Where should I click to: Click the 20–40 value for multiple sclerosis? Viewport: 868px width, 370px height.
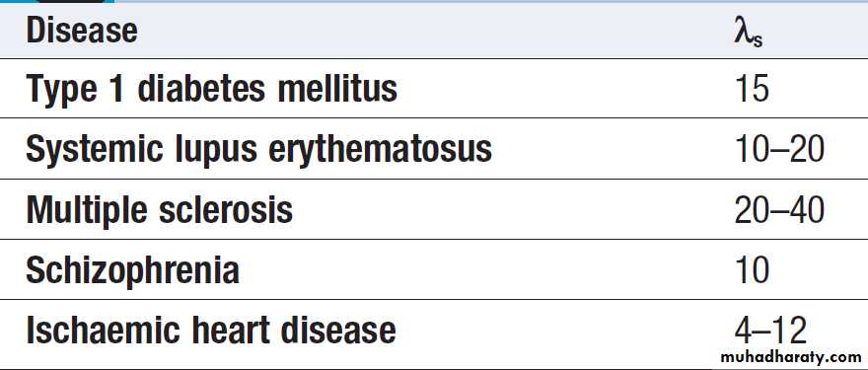(779, 209)
